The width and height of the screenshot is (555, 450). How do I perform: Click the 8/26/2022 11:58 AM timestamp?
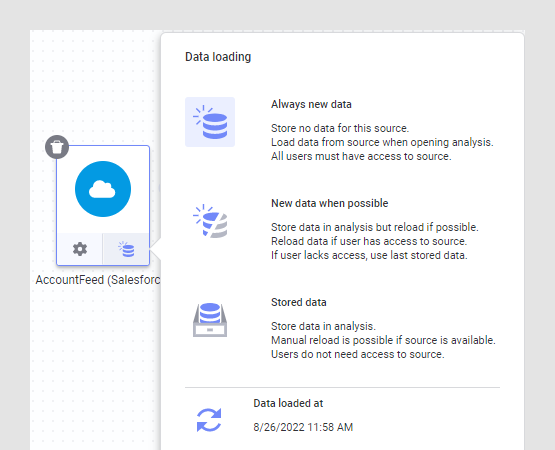point(303,427)
